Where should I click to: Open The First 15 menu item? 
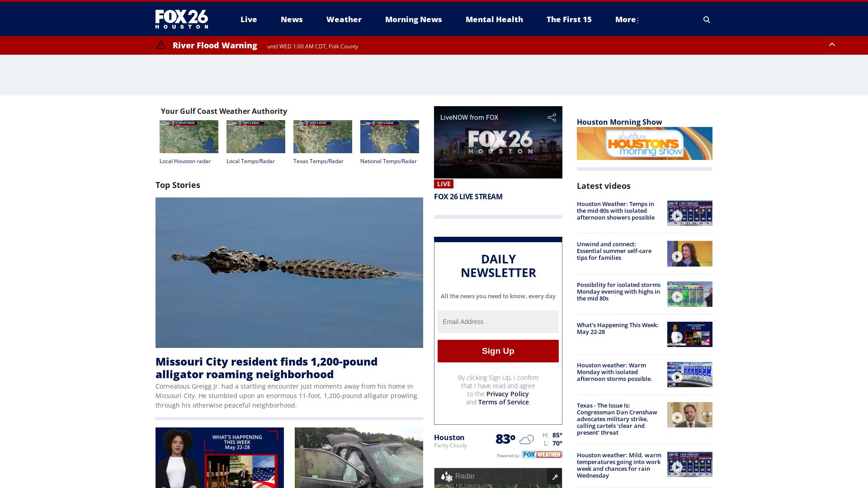tap(569, 19)
